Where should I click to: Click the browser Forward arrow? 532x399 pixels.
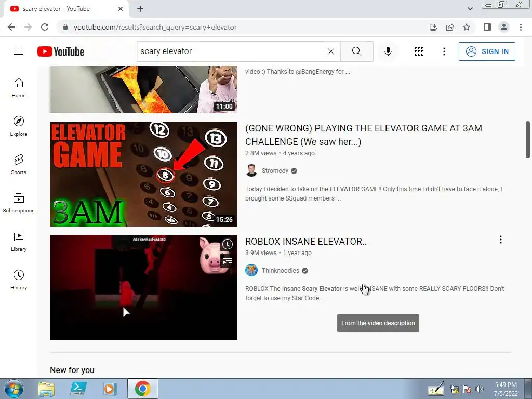point(28,27)
